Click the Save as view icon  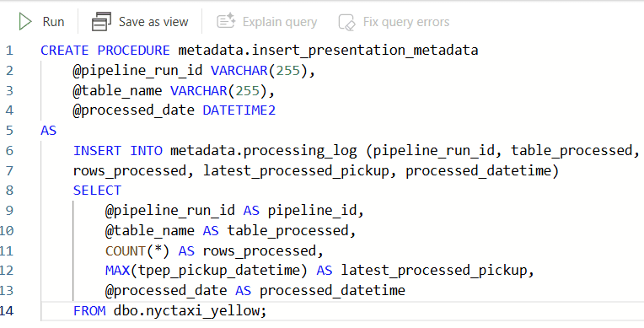pos(101,22)
